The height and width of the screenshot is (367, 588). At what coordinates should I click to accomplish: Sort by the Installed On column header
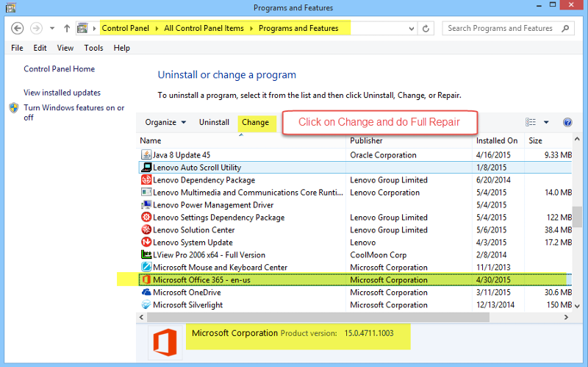pyautogui.click(x=497, y=140)
